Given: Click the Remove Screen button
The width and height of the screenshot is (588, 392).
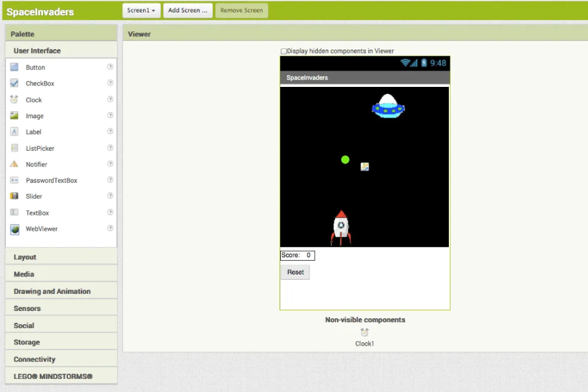Looking at the screenshot, I should pyautogui.click(x=242, y=10).
